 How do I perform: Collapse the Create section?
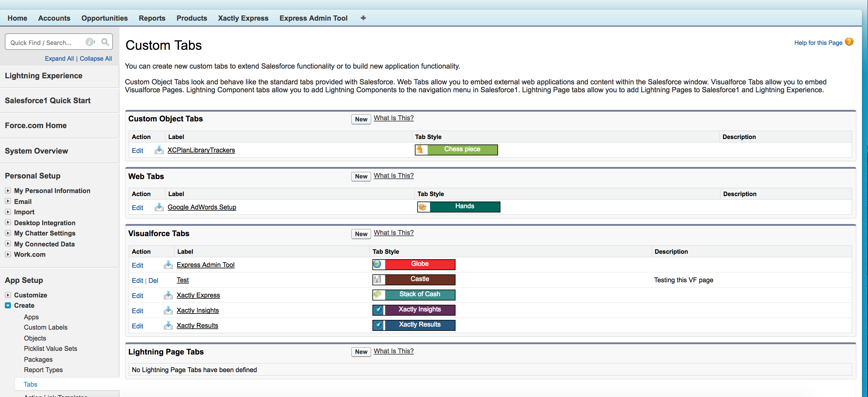8,305
